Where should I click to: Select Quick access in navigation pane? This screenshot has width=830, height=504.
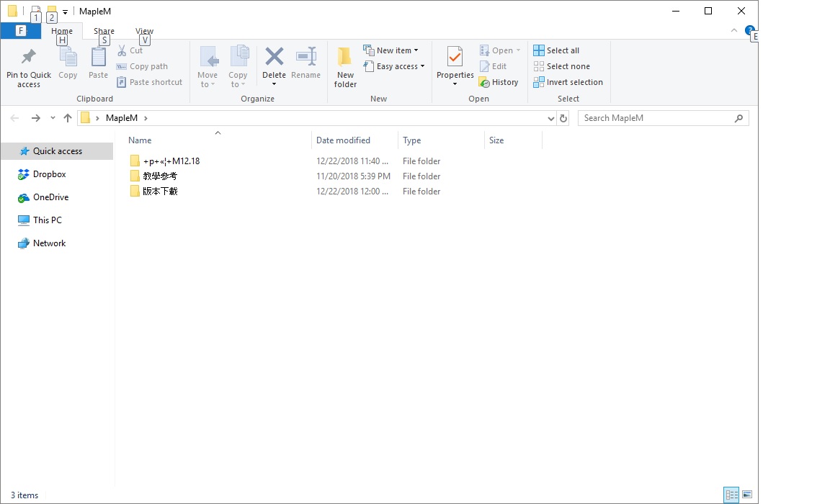57,151
